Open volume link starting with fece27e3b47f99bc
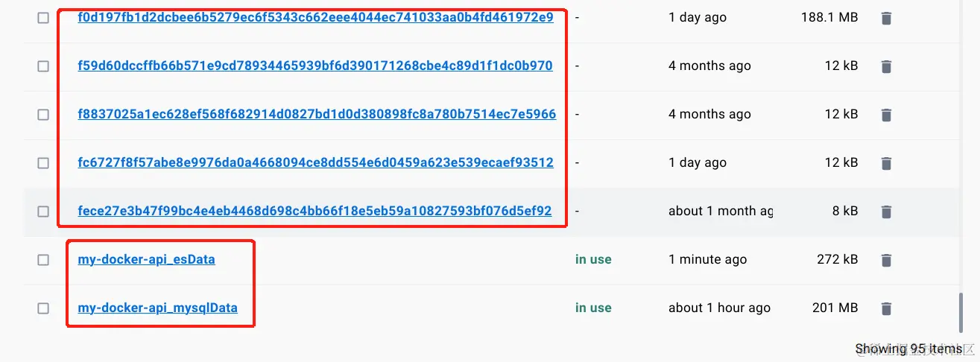Screen dimensions: 980x362 [x=314, y=211]
